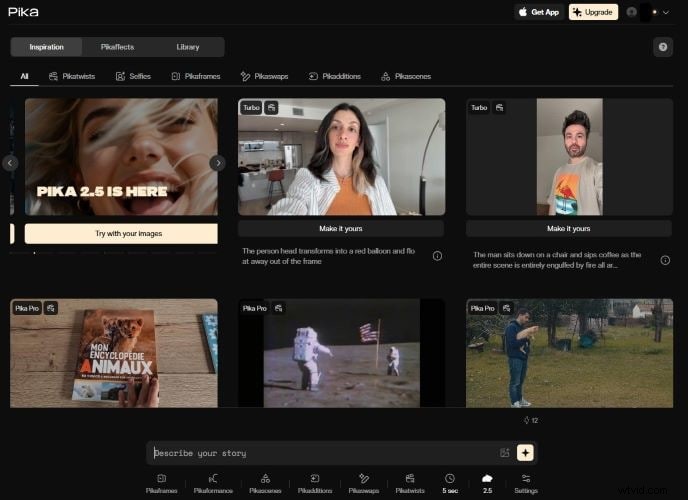Click Pikatwists icon on moon landing video
Screen dimensions: 688x500
click(x=279, y=308)
